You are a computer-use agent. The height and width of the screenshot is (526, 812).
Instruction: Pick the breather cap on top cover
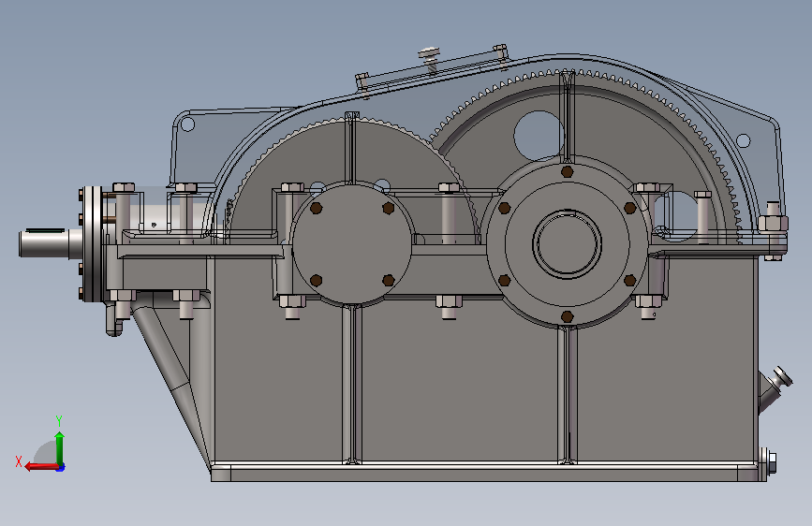pos(429,52)
